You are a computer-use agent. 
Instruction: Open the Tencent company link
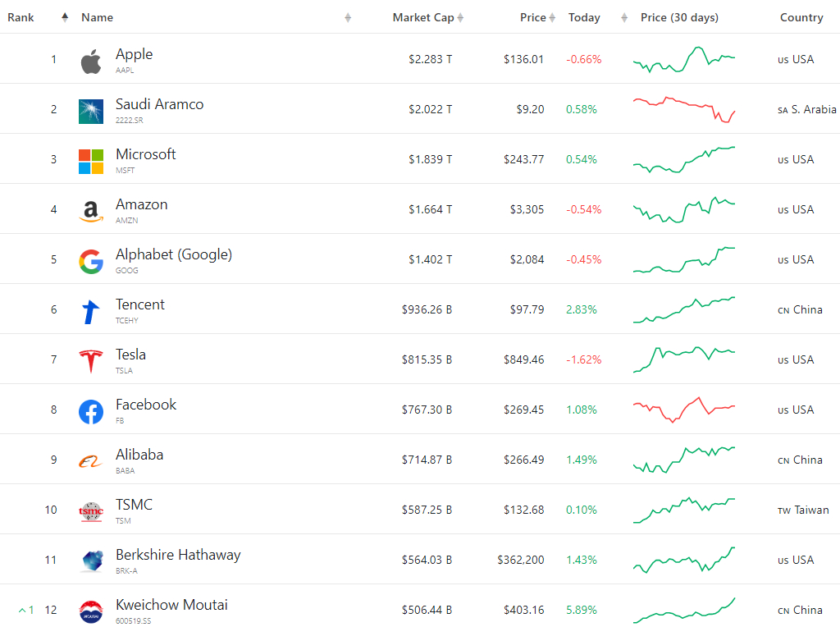[x=139, y=304]
